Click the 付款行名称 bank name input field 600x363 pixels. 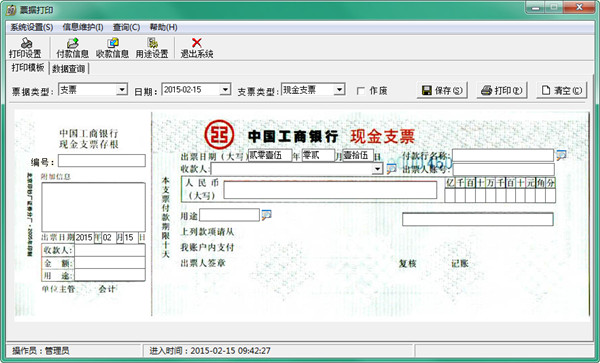click(x=503, y=155)
